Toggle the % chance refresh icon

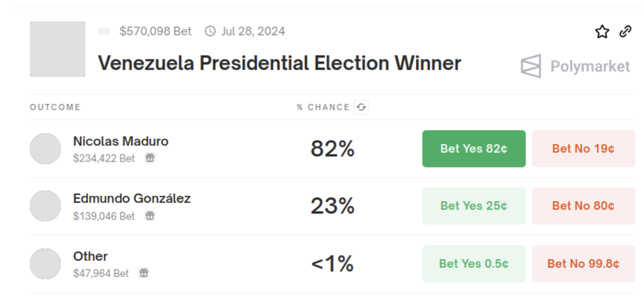click(x=361, y=107)
